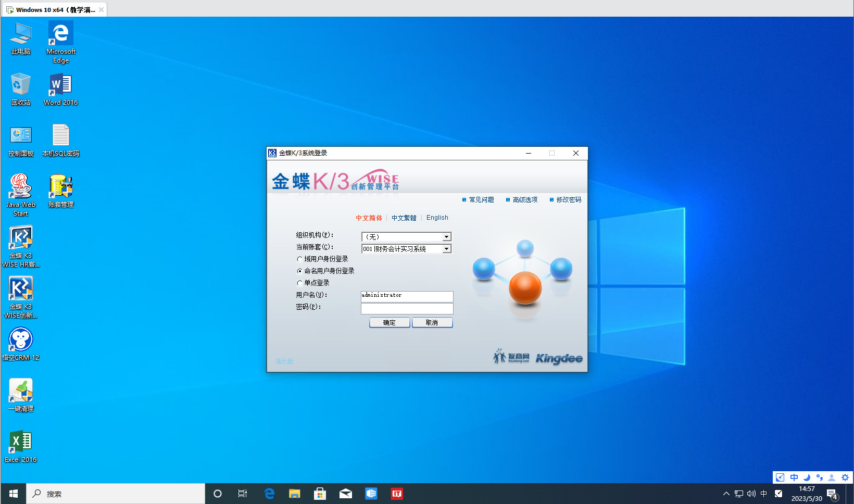Viewport: 854px width, 504px height.
Task: Launch Edge from the taskbar
Action: pos(269,494)
